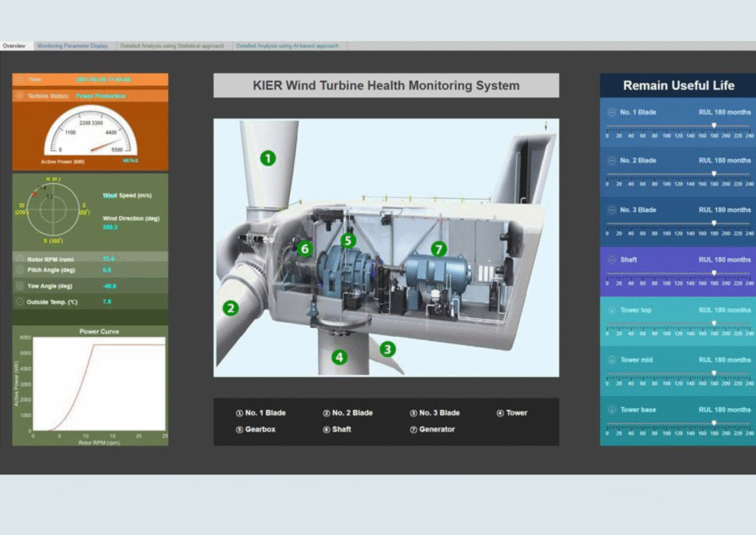Click the '⑦ Generator' legend entry
The image size is (756, 535).
click(x=433, y=429)
